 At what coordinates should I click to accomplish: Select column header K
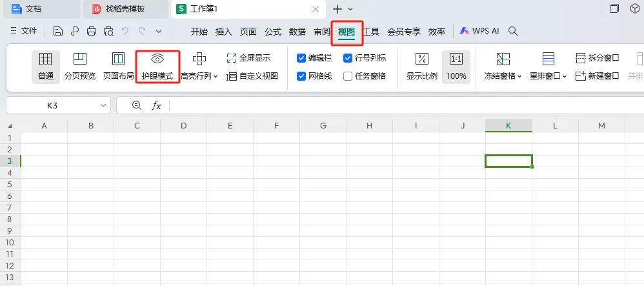[x=508, y=126]
